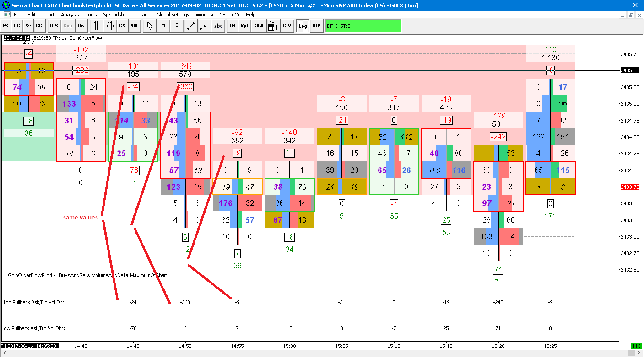This screenshot has height=358, width=644.
Task: Click the OC toolbar button
Action: [17, 26]
